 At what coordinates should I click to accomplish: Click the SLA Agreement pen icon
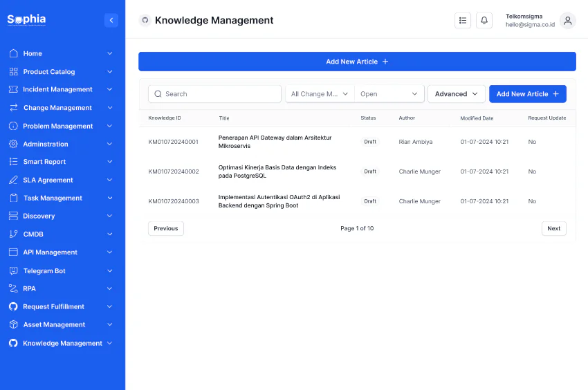[x=14, y=180]
